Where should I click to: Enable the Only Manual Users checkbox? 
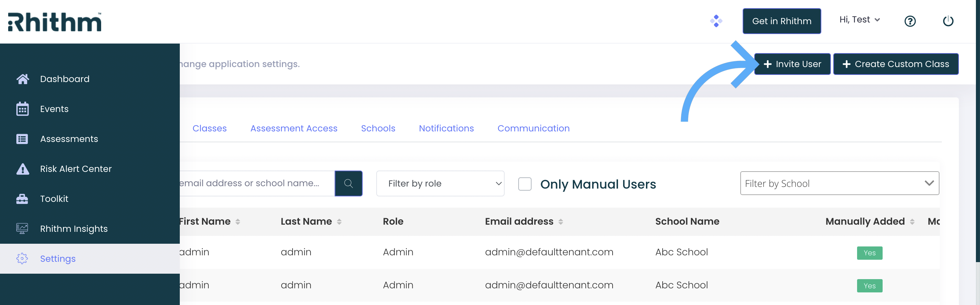pyautogui.click(x=525, y=184)
